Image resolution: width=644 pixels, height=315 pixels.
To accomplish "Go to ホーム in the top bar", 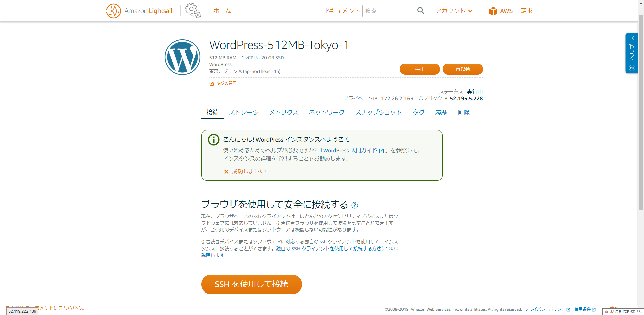I will [222, 11].
